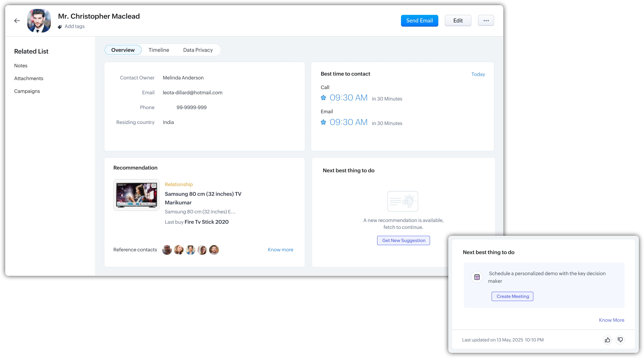Image resolution: width=644 pixels, height=358 pixels.
Task: Switch to the Timeline tab
Action: coord(159,50)
